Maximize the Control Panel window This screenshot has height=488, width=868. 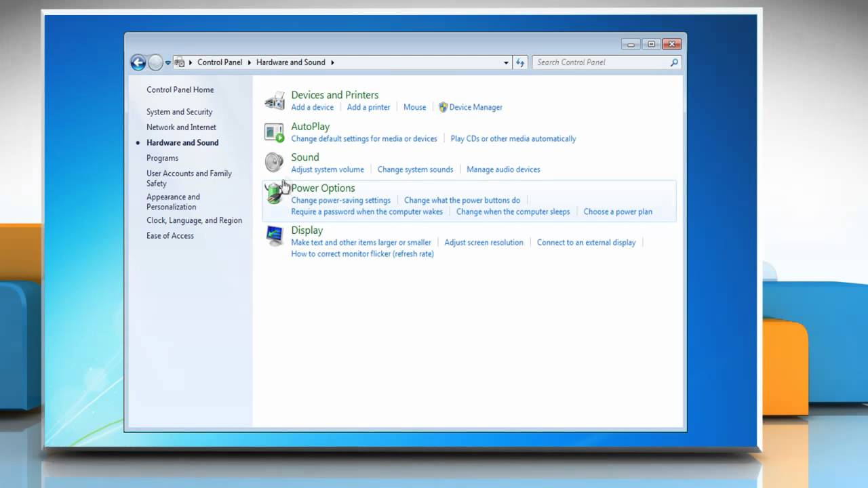pyautogui.click(x=651, y=44)
